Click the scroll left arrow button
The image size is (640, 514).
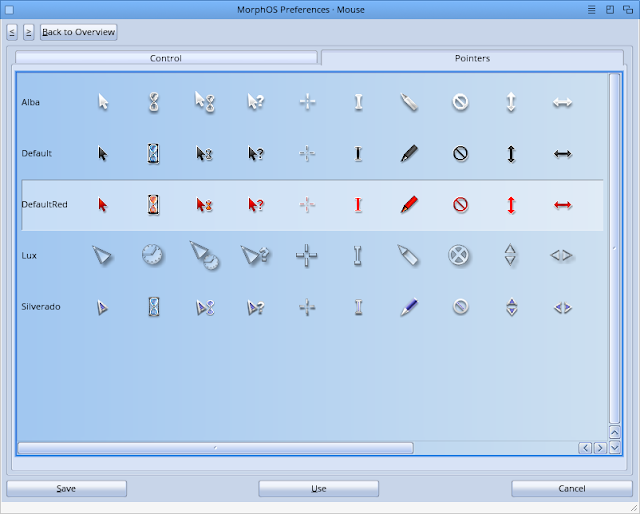[585, 448]
